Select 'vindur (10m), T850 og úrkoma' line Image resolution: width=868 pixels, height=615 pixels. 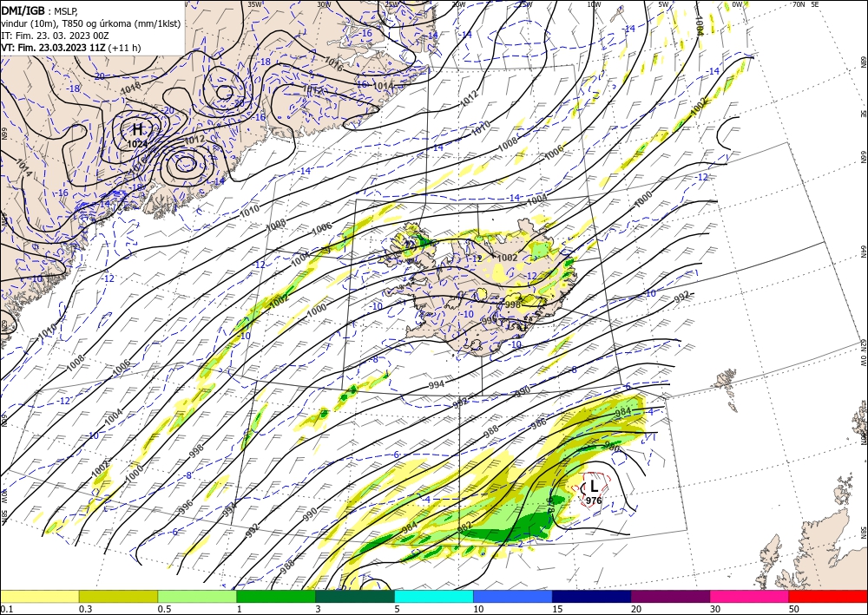91,23
